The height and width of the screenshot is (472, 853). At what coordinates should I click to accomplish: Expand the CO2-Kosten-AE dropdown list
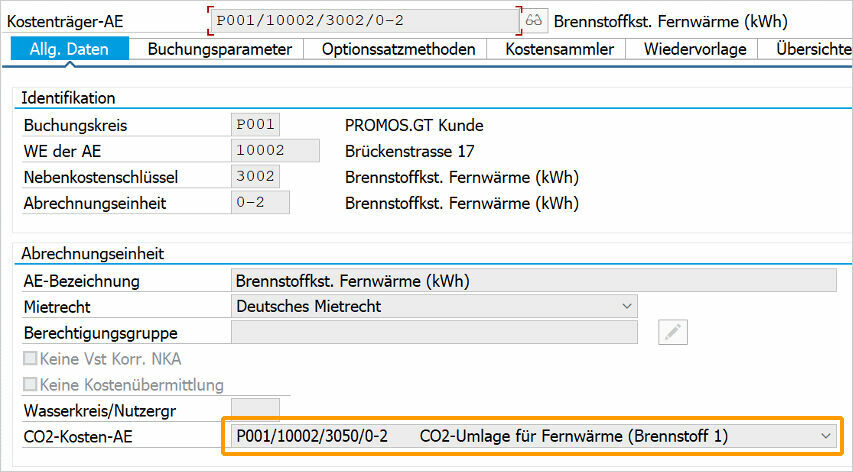click(x=825, y=436)
